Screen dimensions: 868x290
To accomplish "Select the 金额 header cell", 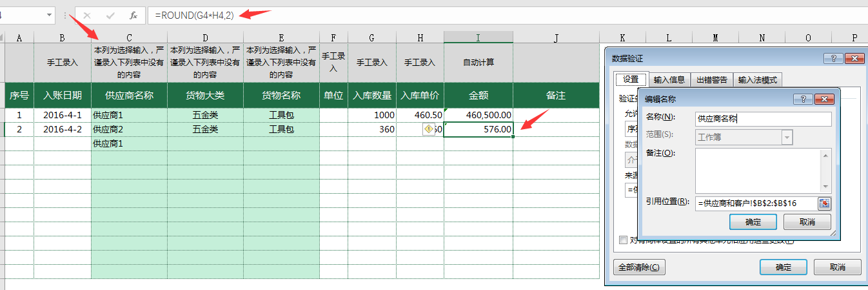I will [478, 96].
